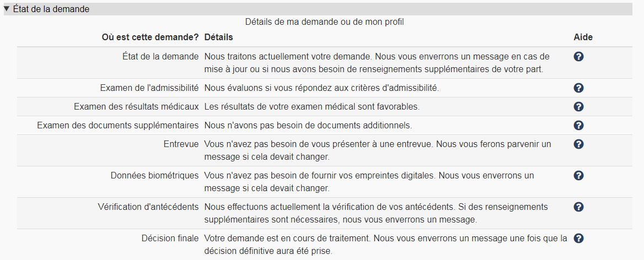Click the Aide column header
The width and height of the screenshot is (644, 260).
(x=583, y=37)
